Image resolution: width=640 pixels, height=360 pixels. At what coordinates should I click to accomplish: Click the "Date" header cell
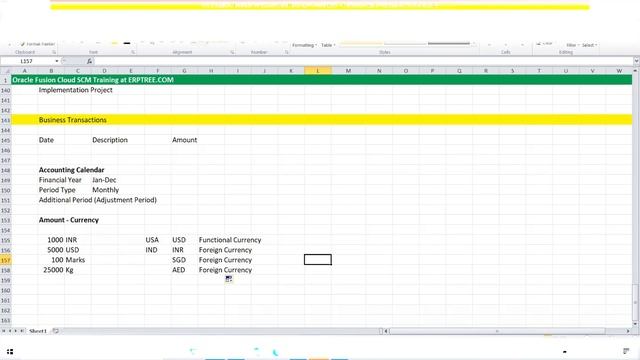point(46,140)
